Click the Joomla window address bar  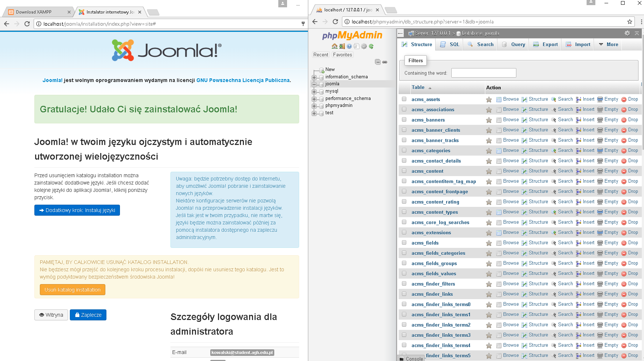click(170, 24)
